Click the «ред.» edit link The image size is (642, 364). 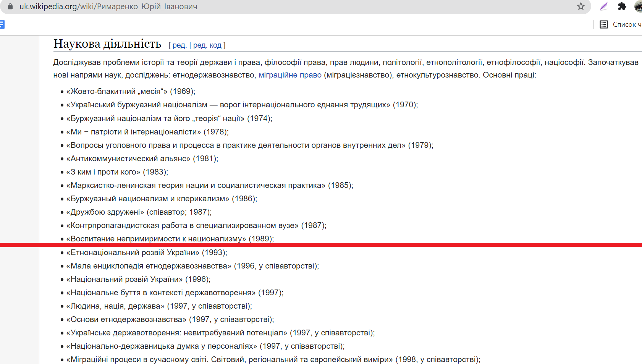click(x=180, y=45)
